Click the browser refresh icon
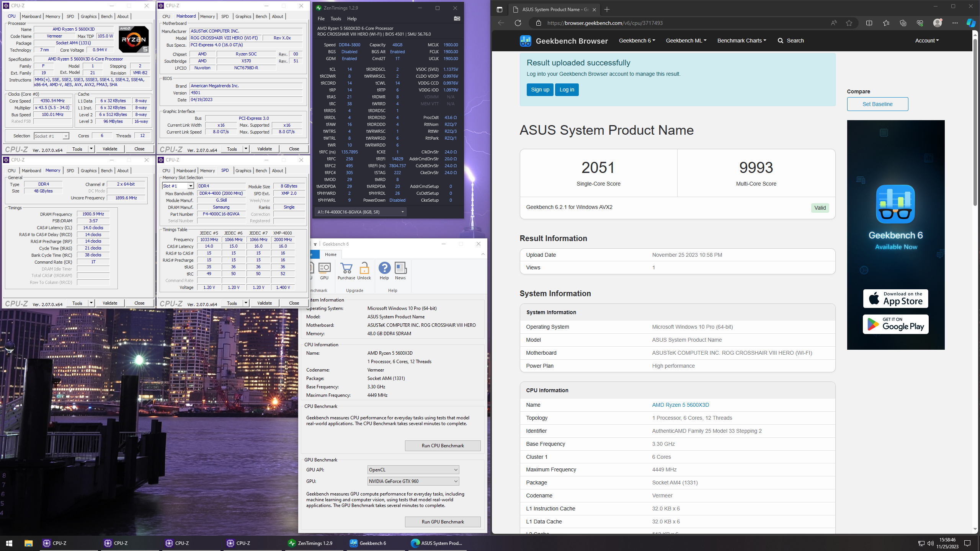Image resolution: width=980 pixels, height=551 pixels. (518, 23)
